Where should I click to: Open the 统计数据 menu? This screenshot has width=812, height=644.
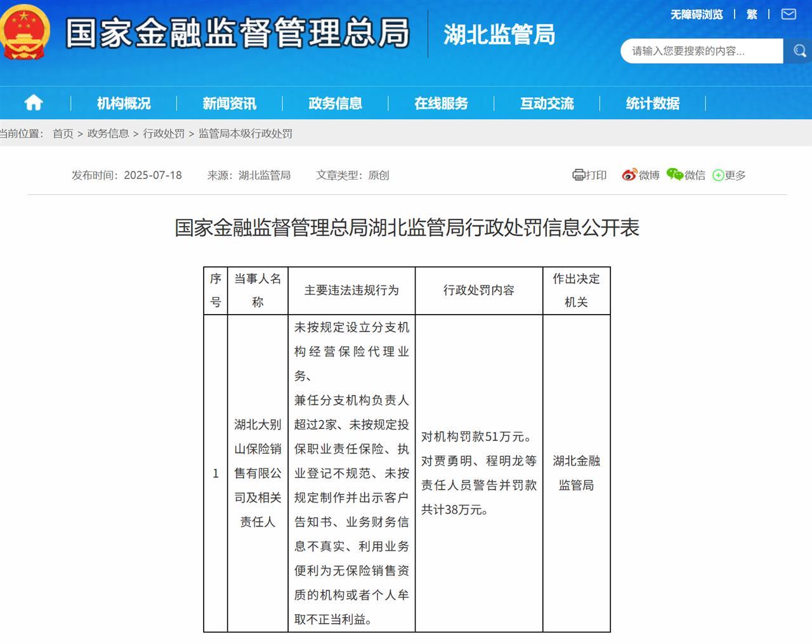click(x=653, y=103)
